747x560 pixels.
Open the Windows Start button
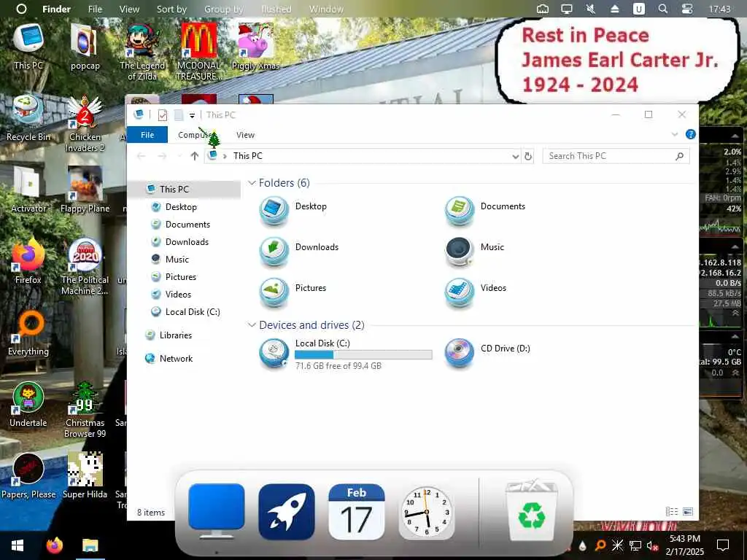pyautogui.click(x=18, y=545)
